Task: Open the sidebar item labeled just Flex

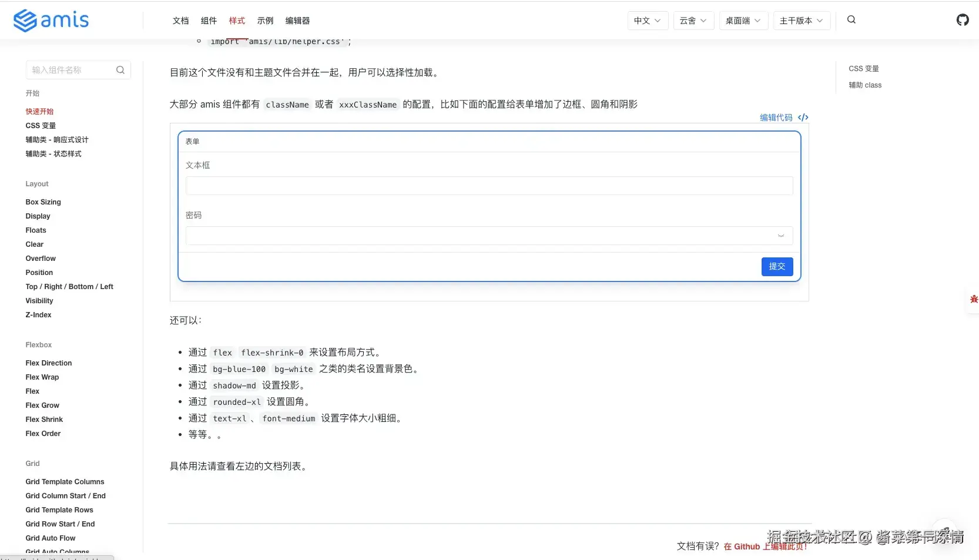Action: [32, 391]
